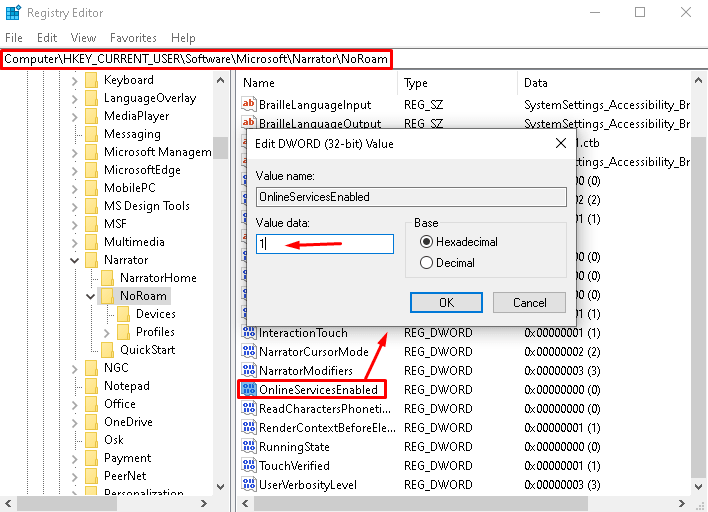Open the File menu
708x512 pixels.
tap(14, 37)
